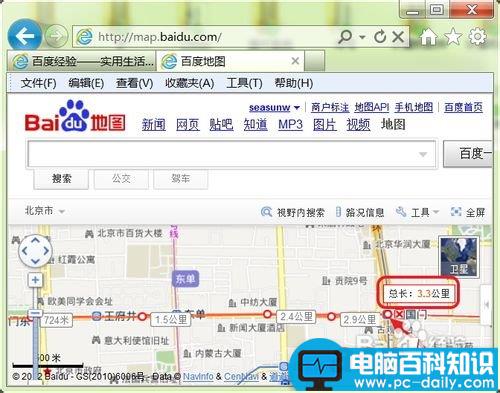The width and height of the screenshot is (500, 393).
Task: Switch to 卫星 satellite view thumbnail
Action: [459, 257]
